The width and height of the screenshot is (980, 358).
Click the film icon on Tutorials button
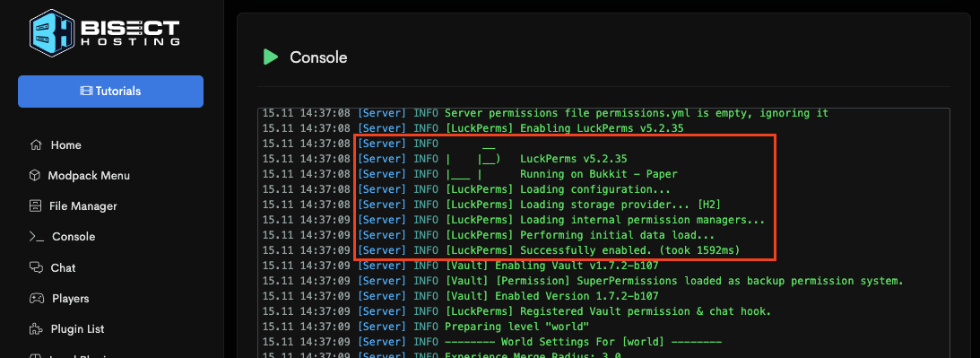(x=86, y=92)
